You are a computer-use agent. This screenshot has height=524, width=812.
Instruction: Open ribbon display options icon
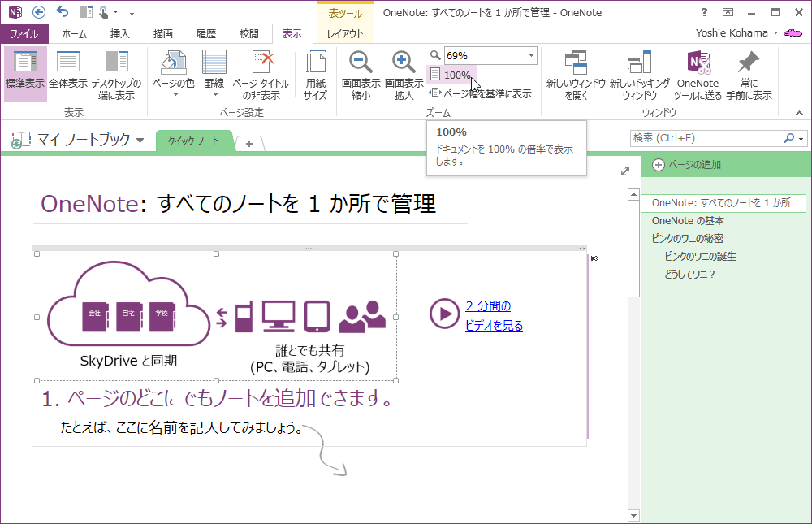pyautogui.click(x=728, y=12)
